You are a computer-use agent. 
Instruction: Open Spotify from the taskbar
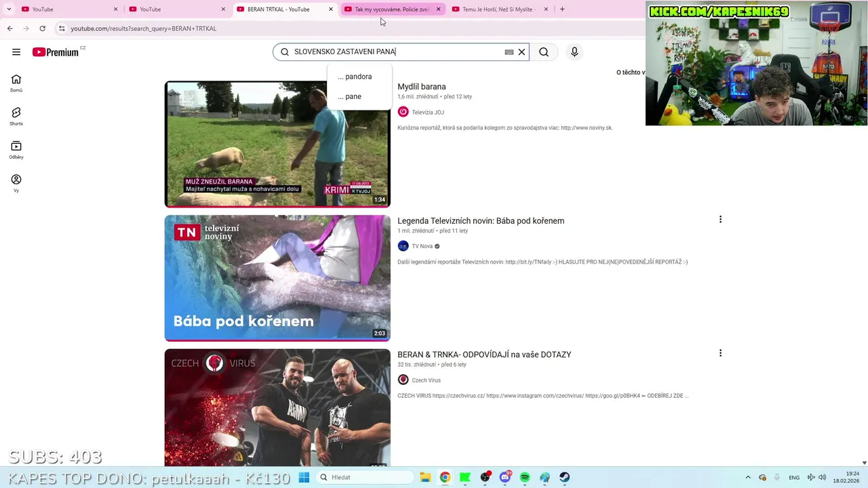click(525, 477)
